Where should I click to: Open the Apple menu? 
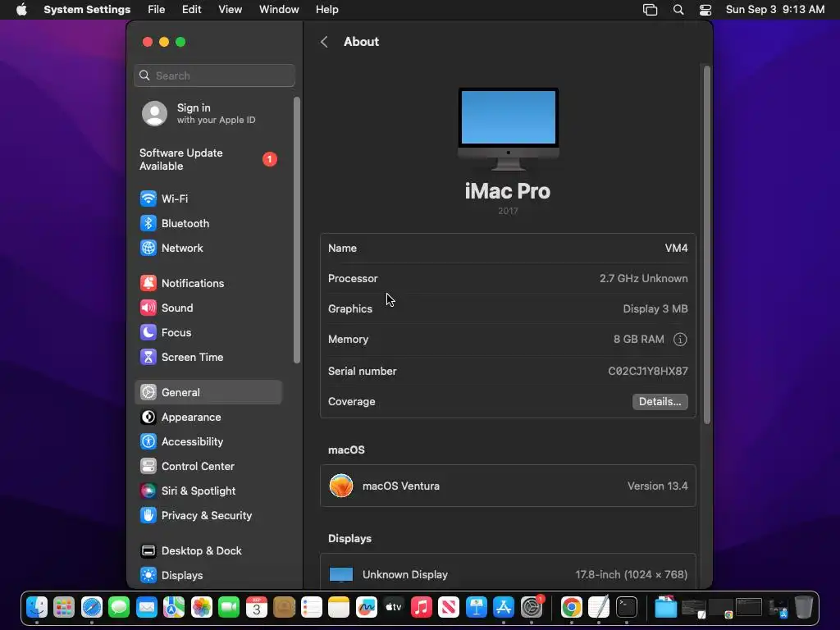coord(21,10)
